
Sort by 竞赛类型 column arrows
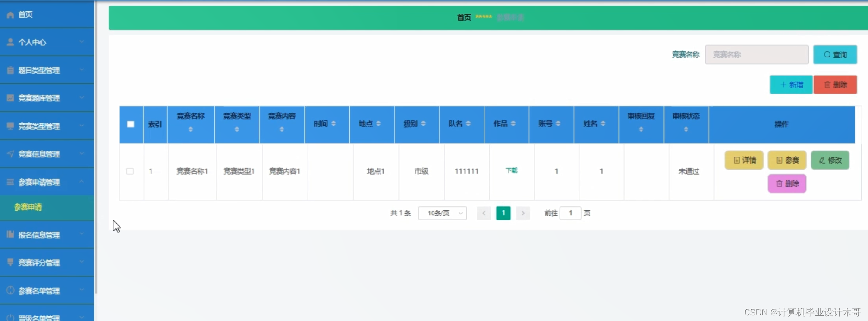pyautogui.click(x=237, y=129)
